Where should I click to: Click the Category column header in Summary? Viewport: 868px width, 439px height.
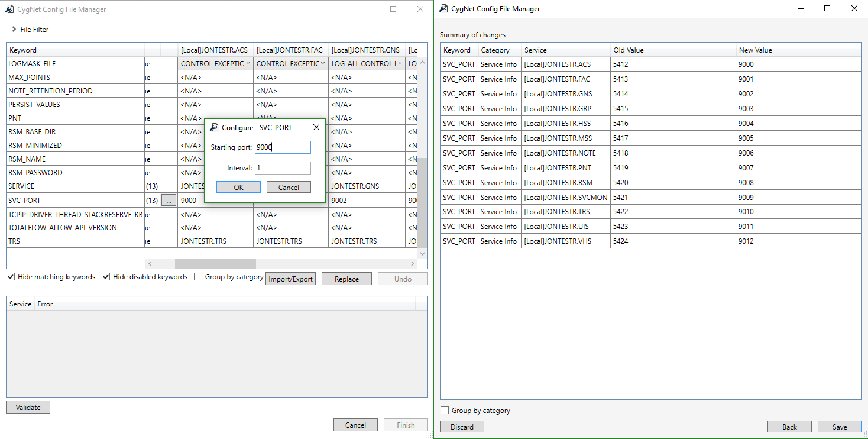[500, 50]
